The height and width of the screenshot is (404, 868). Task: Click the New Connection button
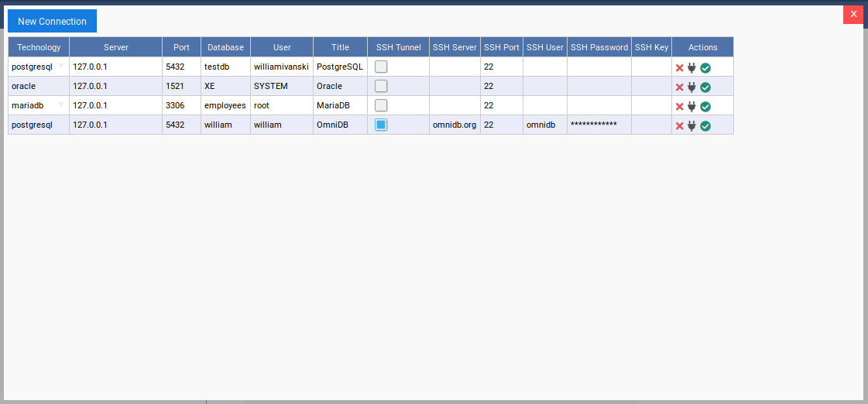pyautogui.click(x=52, y=21)
